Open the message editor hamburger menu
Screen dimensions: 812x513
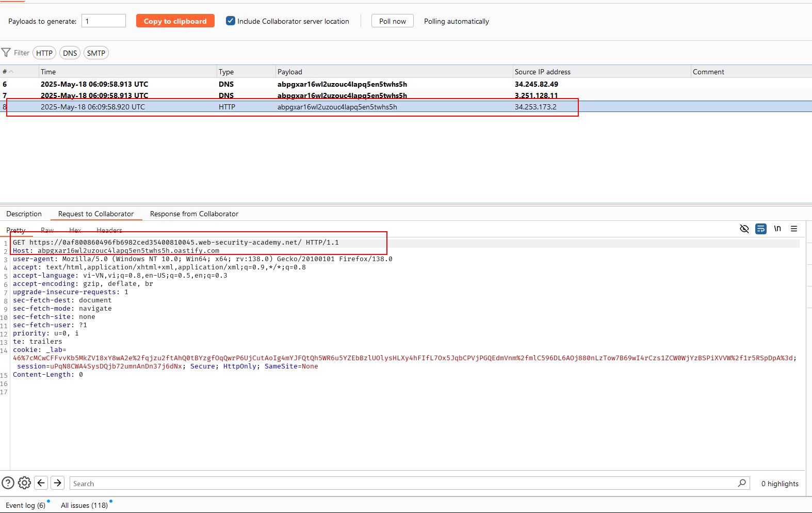pos(794,229)
